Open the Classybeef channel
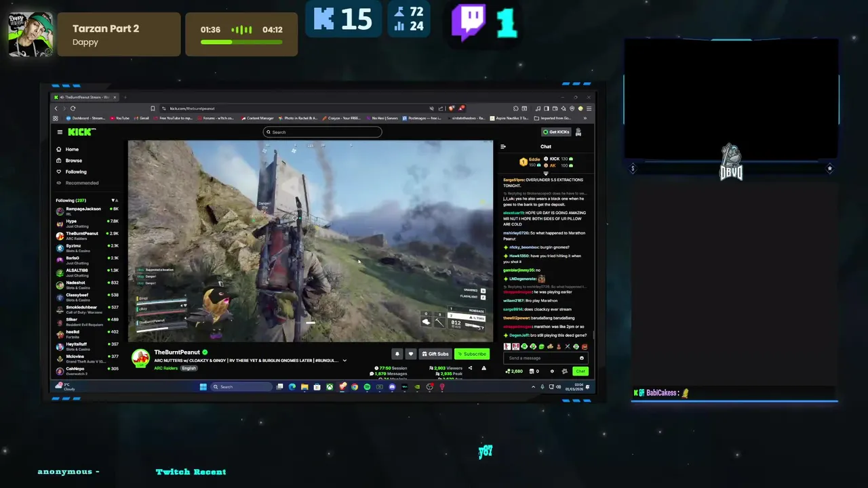 (87, 297)
